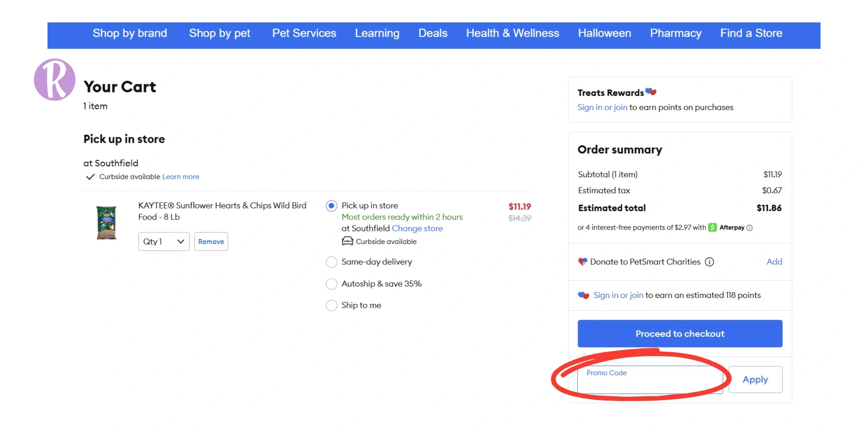Open the Qty 1 quantity dropdown

(164, 242)
